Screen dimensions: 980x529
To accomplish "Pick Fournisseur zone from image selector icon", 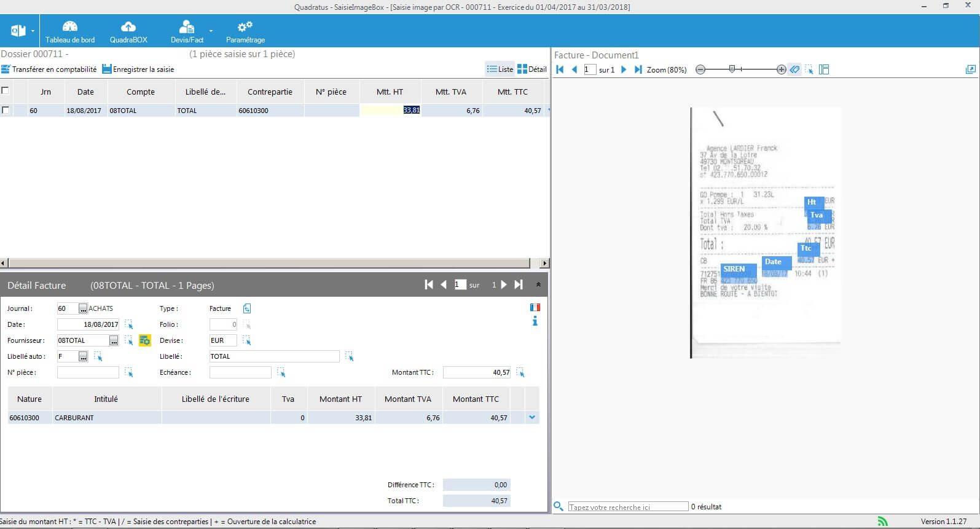I will click(x=129, y=340).
